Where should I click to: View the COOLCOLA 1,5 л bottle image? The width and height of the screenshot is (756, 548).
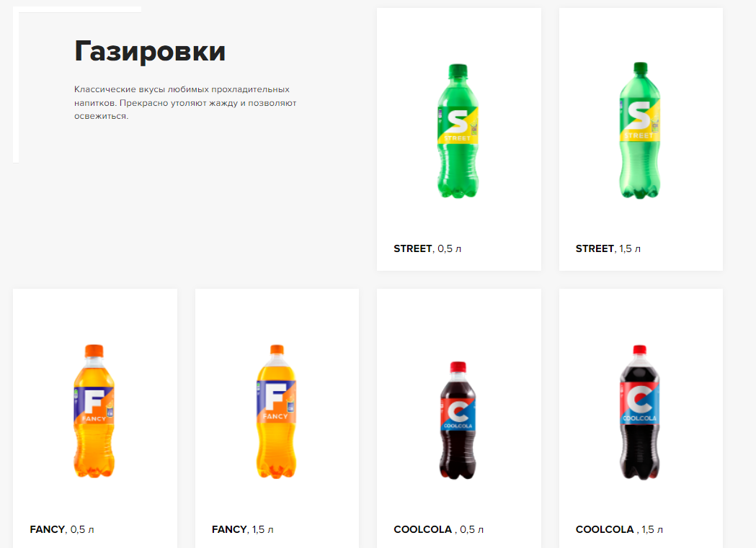[x=639, y=412]
